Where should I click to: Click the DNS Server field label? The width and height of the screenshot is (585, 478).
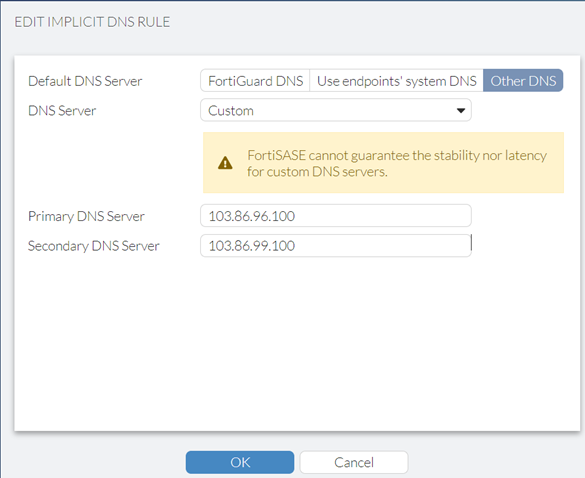(62, 111)
